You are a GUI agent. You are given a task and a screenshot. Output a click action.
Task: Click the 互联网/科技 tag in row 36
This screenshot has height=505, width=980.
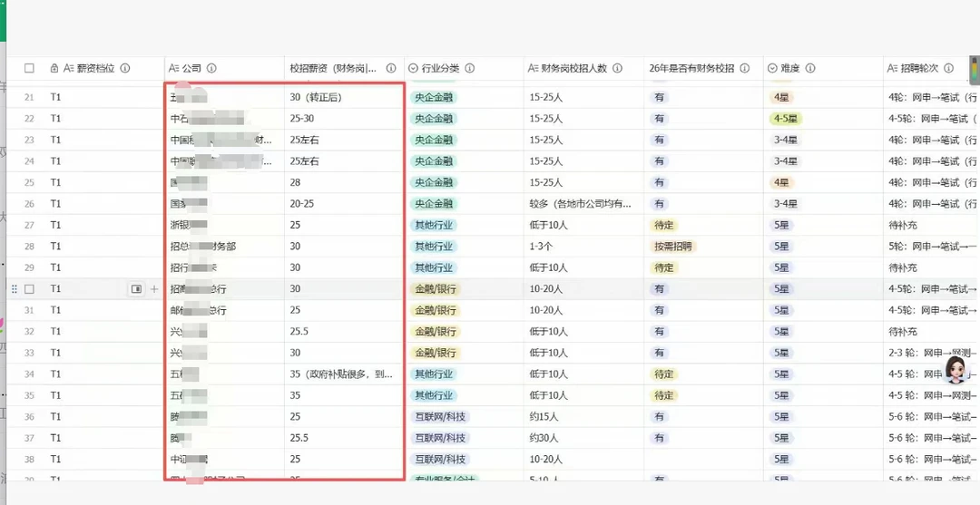(x=440, y=416)
